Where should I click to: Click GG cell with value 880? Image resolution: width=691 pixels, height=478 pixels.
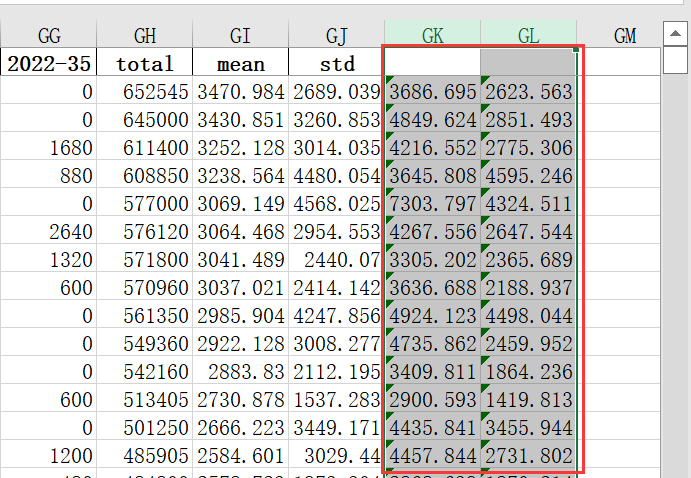tap(48, 174)
